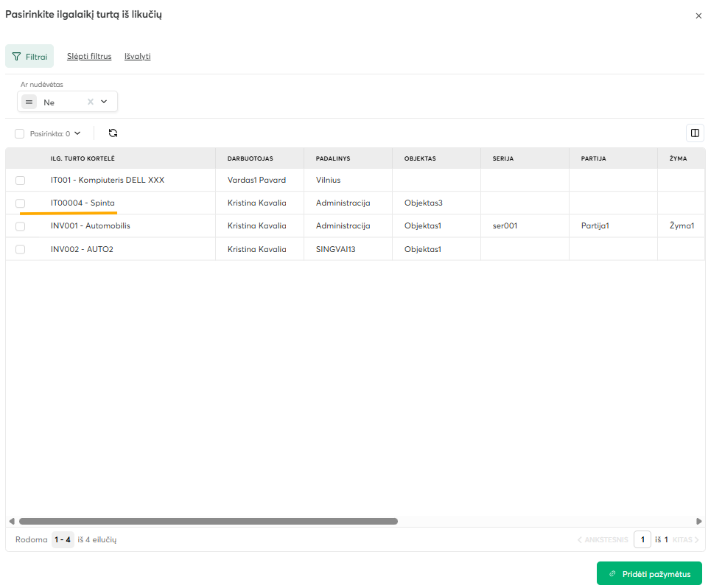Open the column layout chooser icon
The height and width of the screenshot is (588, 711).
coord(694,133)
